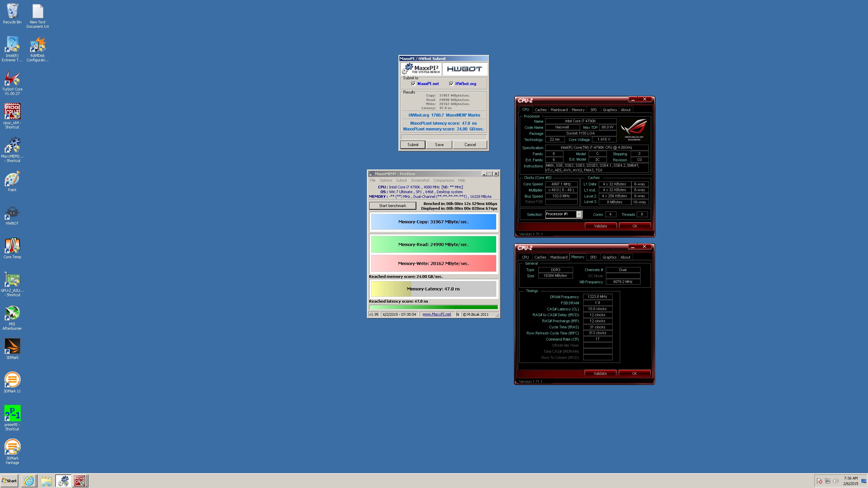Click Memory-Read result bar

433,244
